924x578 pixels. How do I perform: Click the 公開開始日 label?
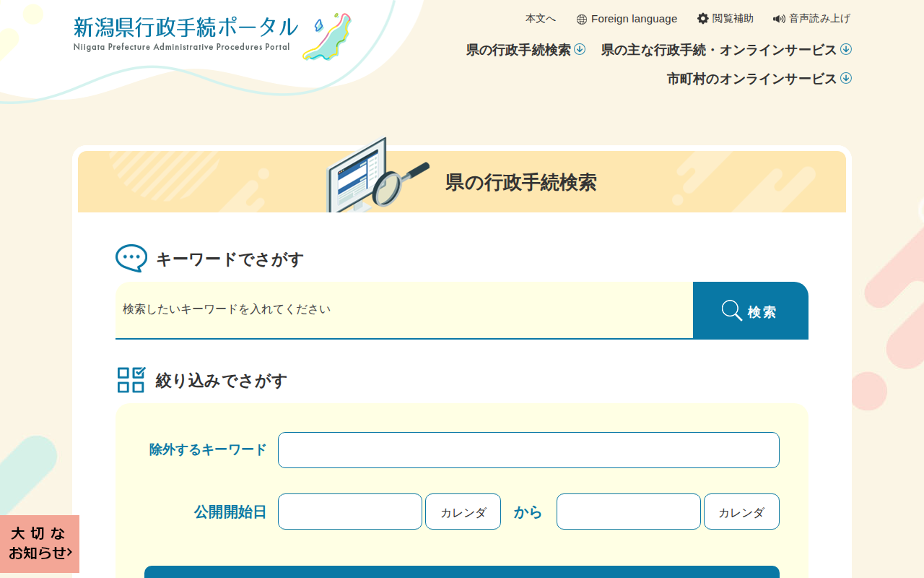click(x=230, y=512)
